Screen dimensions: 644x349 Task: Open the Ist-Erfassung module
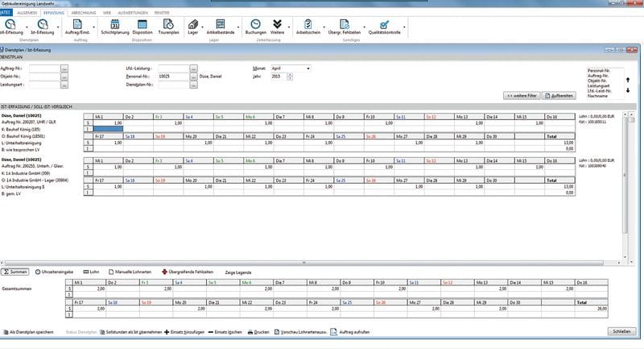click(43, 25)
